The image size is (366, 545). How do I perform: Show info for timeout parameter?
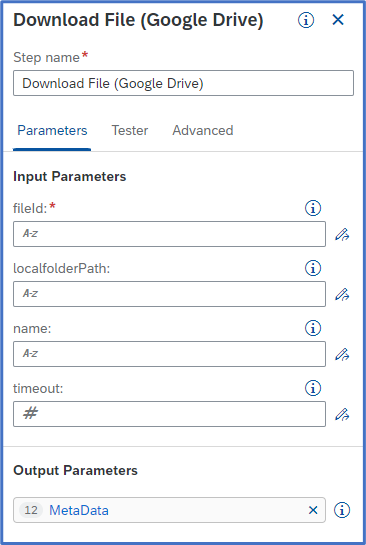tap(313, 388)
